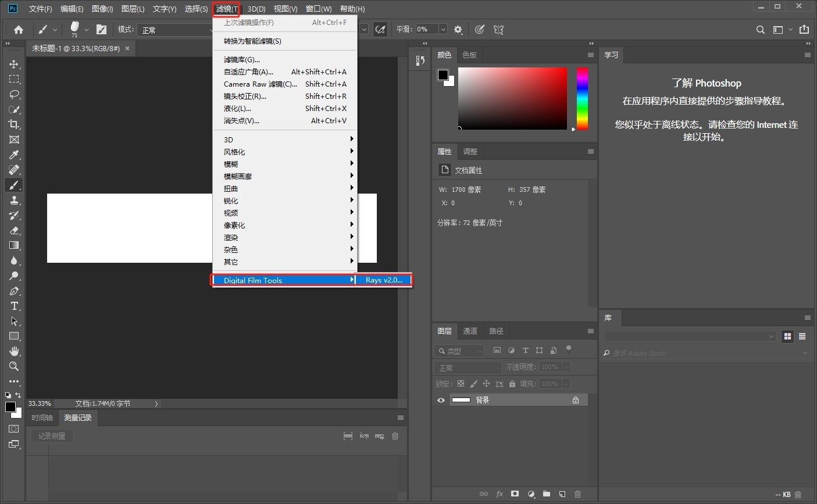Click the foreground color swatch in toolbar
The height and width of the screenshot is (504, 817).
(10, 407)
